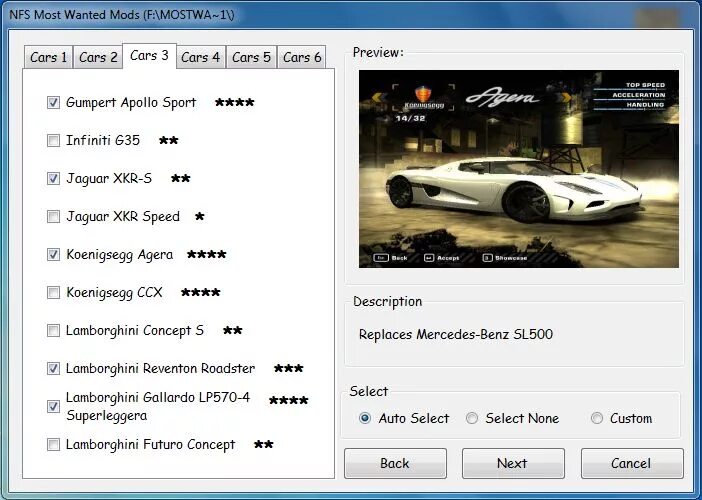Screen dimensions: 702x500
Task: Toggle the Lamborghini Gallardo LP570-4 Superleggera checkbox
Action: point(53,406)
